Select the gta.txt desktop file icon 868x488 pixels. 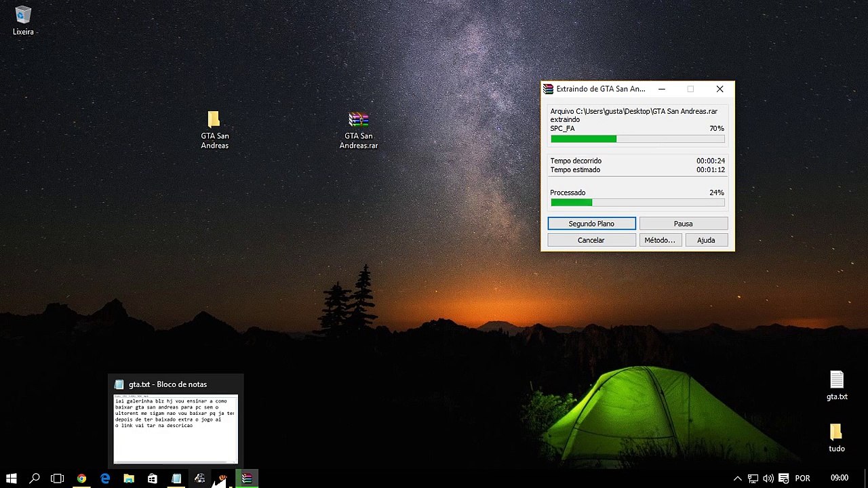tap(837, 386)
